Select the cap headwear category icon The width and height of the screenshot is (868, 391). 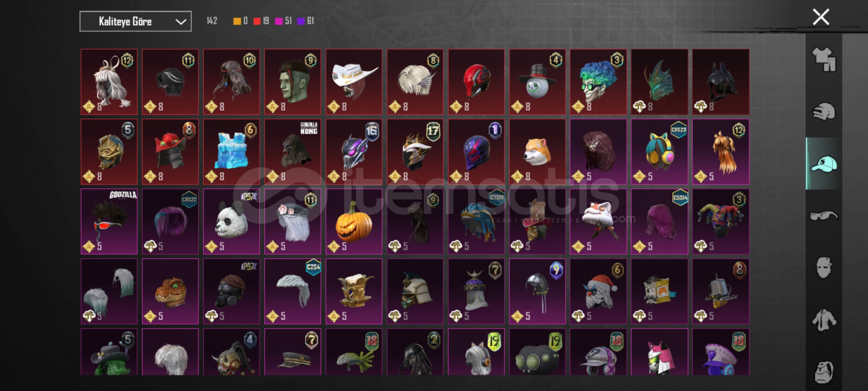pos(824,164)
